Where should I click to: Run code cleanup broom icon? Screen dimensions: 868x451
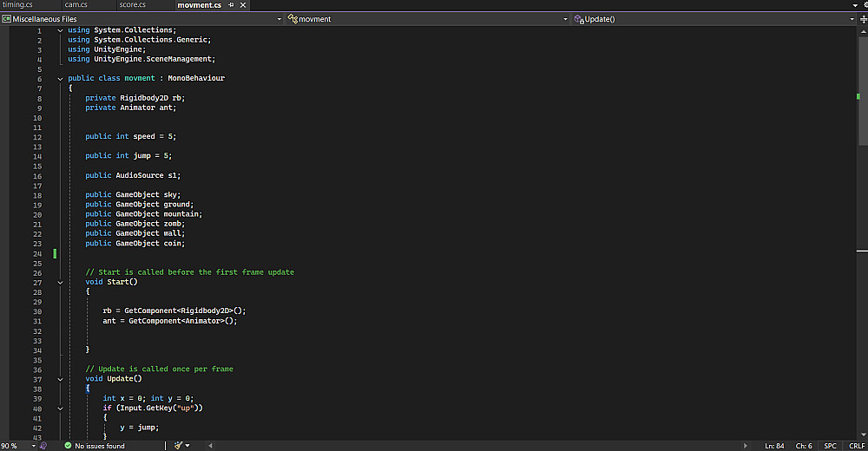178,446
